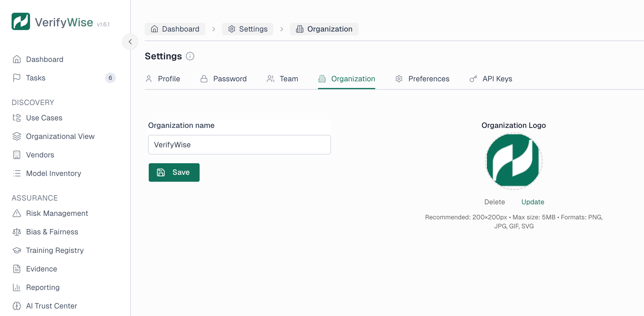Delete the organization logo

(x=494, y=202)
